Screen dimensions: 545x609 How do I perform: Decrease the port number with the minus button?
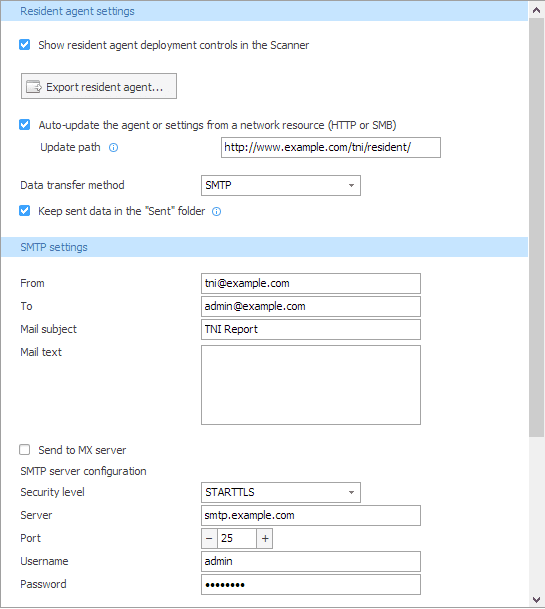coord(209,538)
